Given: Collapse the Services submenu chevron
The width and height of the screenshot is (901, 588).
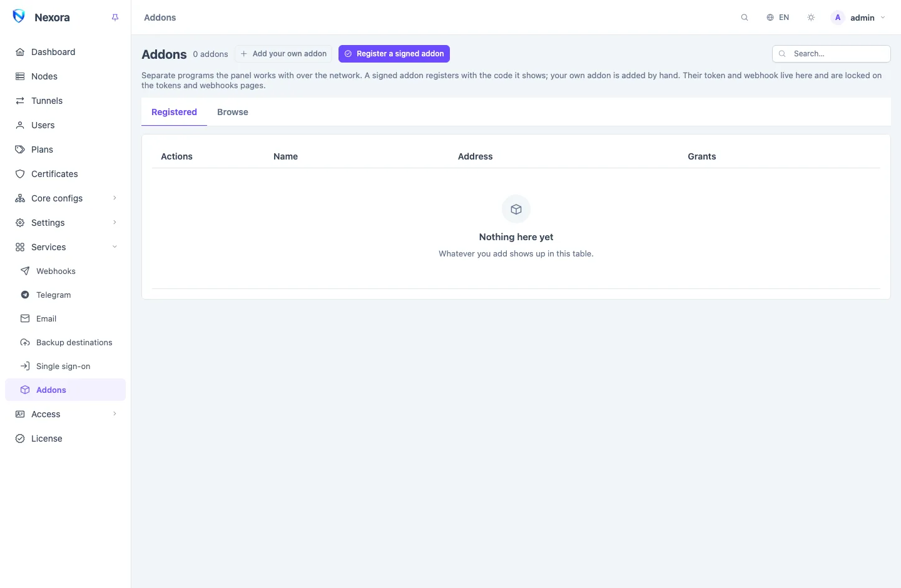Looking at the screenshot, I should point(115,247).
